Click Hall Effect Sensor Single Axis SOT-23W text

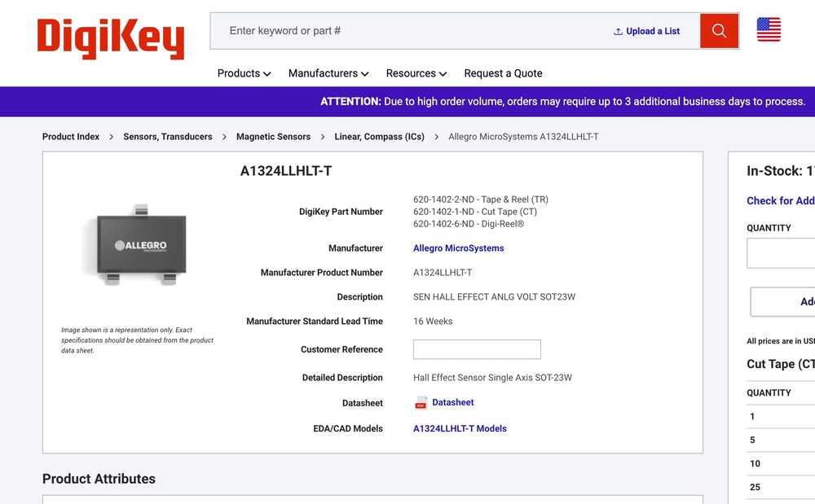(x=492, y=377)
